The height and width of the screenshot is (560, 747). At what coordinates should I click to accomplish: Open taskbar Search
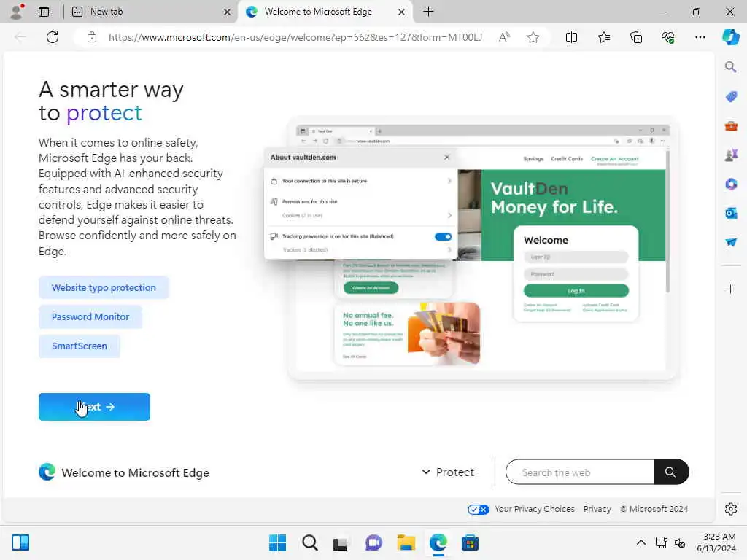tap(309, 542)
